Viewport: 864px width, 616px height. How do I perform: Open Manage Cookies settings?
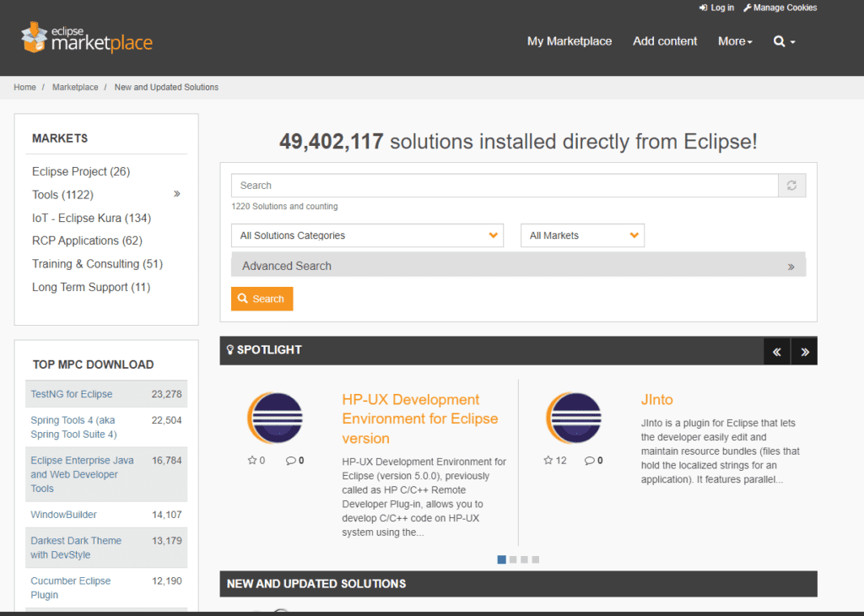780,8
